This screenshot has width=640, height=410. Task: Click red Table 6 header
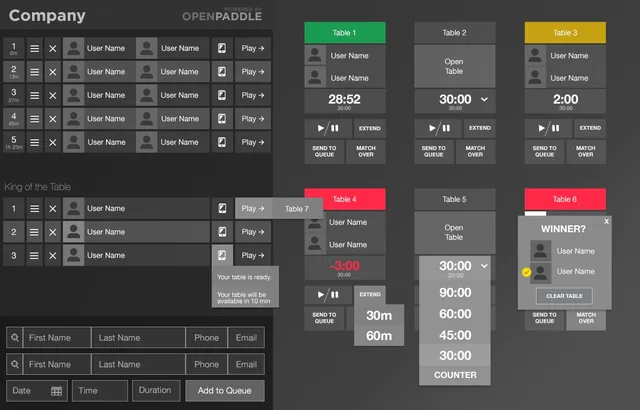coord(565,199)
